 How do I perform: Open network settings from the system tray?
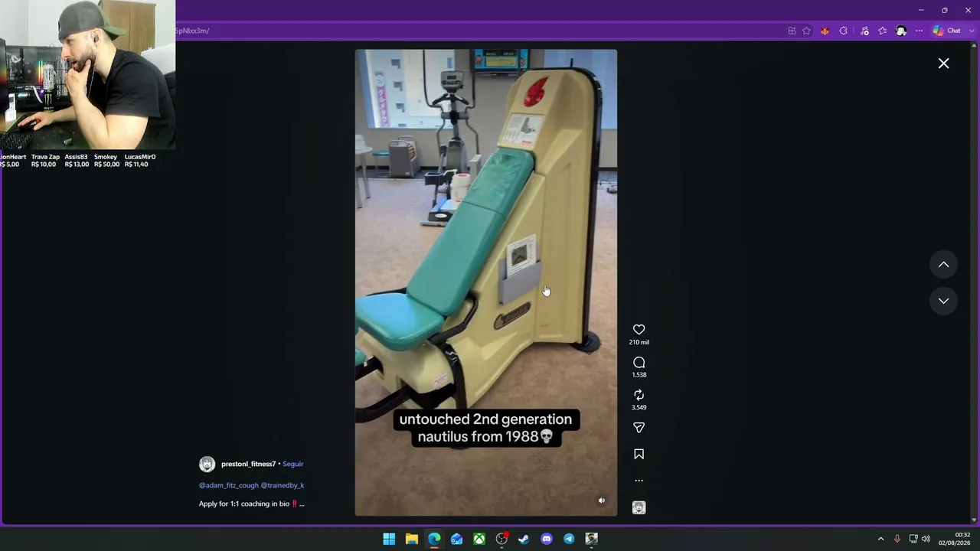[x=913, y=539]
